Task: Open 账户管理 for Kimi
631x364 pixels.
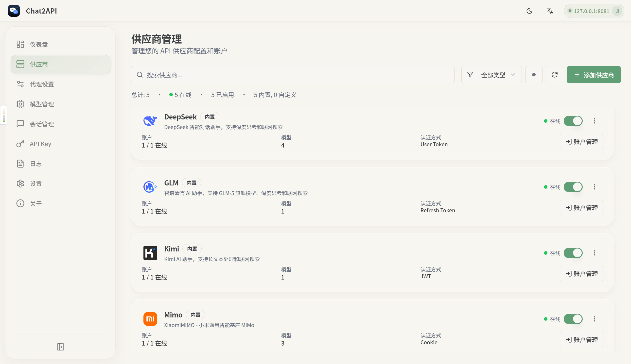Action: 581,274
